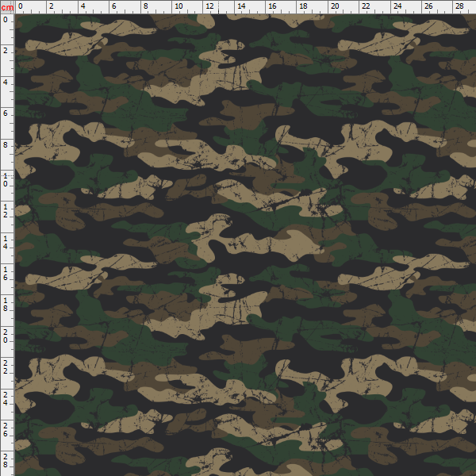Click the 14 mark on horizontal ruler
This screenshot has width=476, height=476.
pos(241,6)
